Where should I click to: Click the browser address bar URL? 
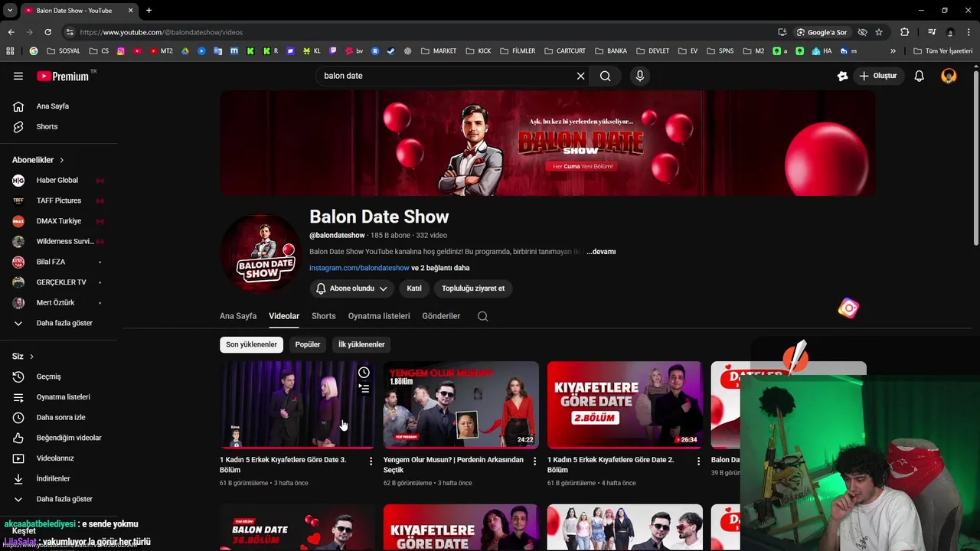pyautogui.click(x=162, y=32)
